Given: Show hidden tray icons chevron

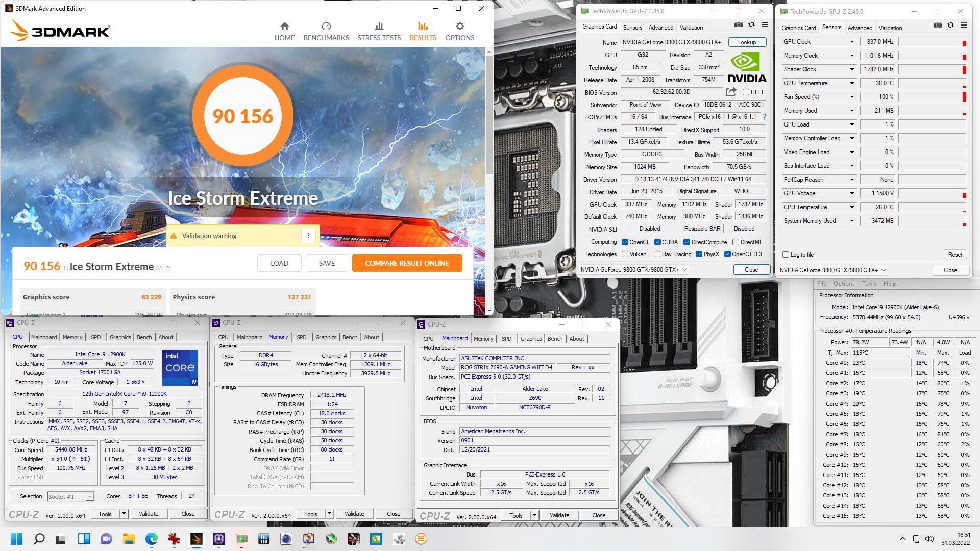Looking at the screenshot, I should click(x=902, y=539).
